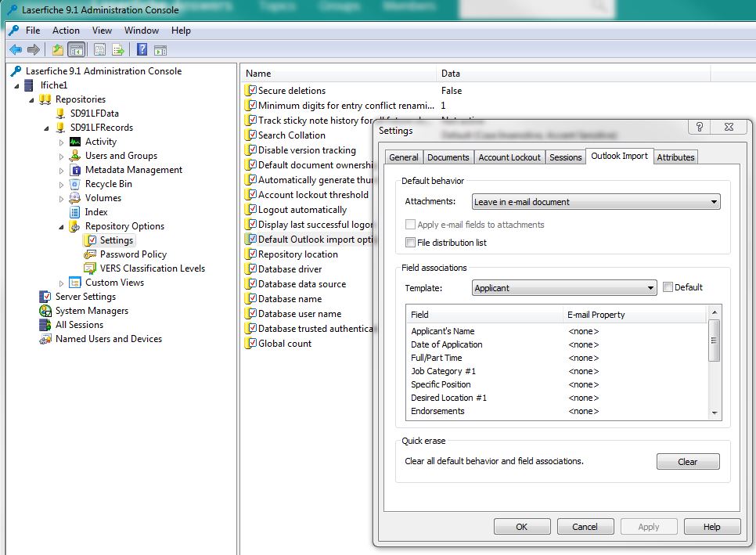Click the Cancel button
756x555 pixels.
click(585, 527)
